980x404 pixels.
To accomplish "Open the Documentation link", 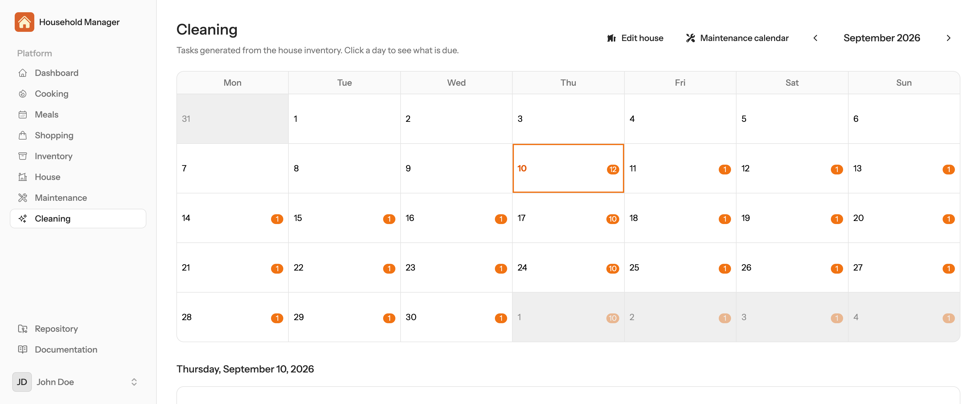I will [78, 349].
